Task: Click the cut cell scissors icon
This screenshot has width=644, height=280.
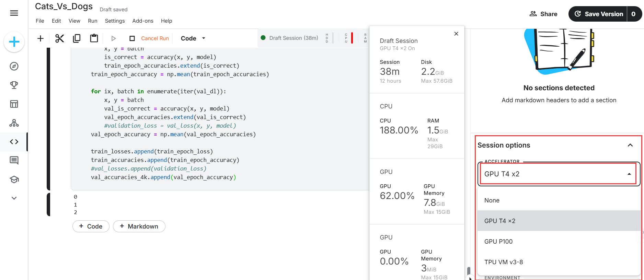Action: 60,38
